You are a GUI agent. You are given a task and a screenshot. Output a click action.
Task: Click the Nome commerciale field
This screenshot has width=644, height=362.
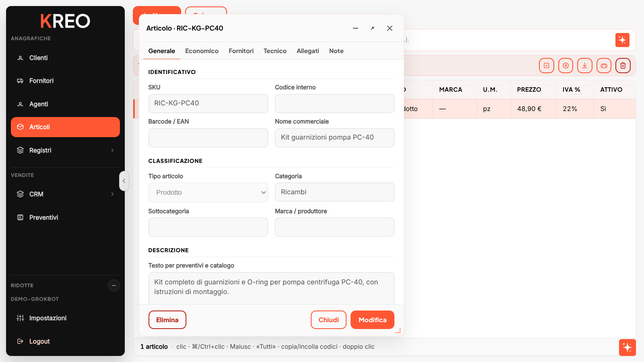pyautogui.click(x=334, y=138)
